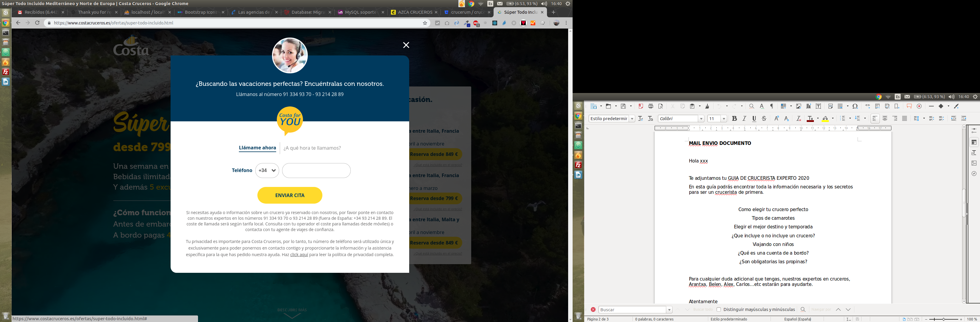Image resolution: width=980 pixels, height=322 pixels.
Task: Toggle Center alignment in Writer
Action: [x=885, y=119]
